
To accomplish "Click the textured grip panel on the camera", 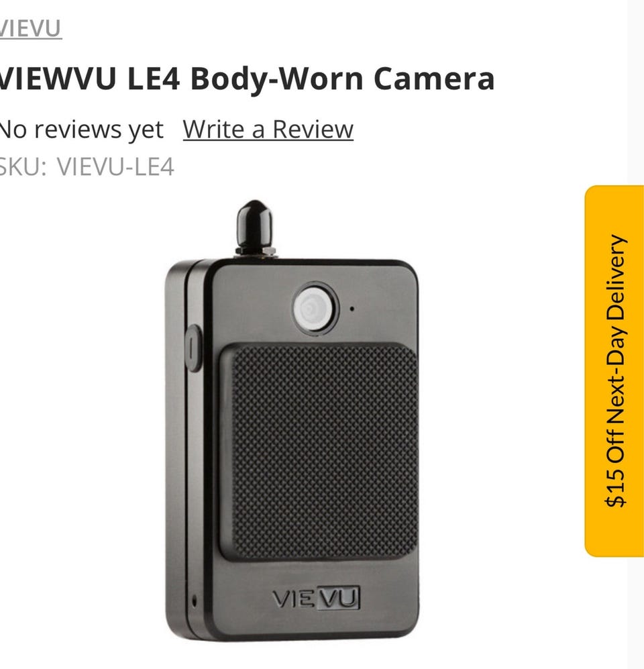I will click(x=319, y=452).
